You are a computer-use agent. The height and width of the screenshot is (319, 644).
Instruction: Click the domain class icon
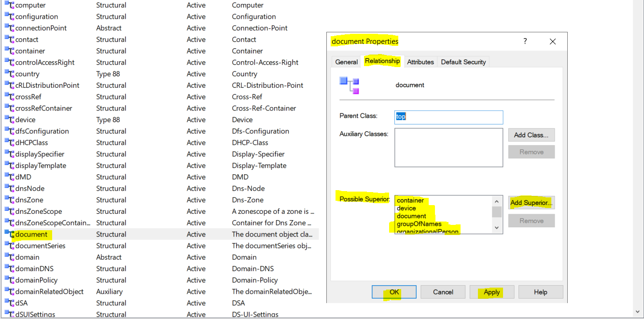[x=10, y=257]
